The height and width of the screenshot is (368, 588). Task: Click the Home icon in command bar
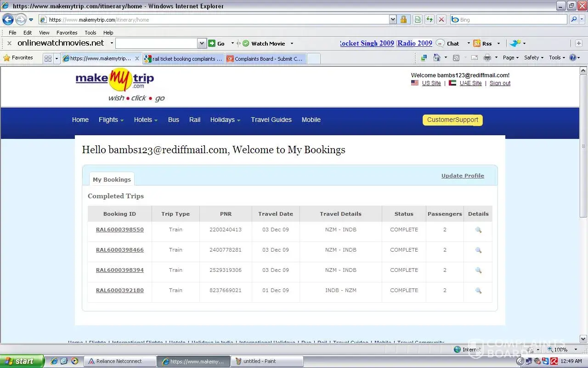436,57
